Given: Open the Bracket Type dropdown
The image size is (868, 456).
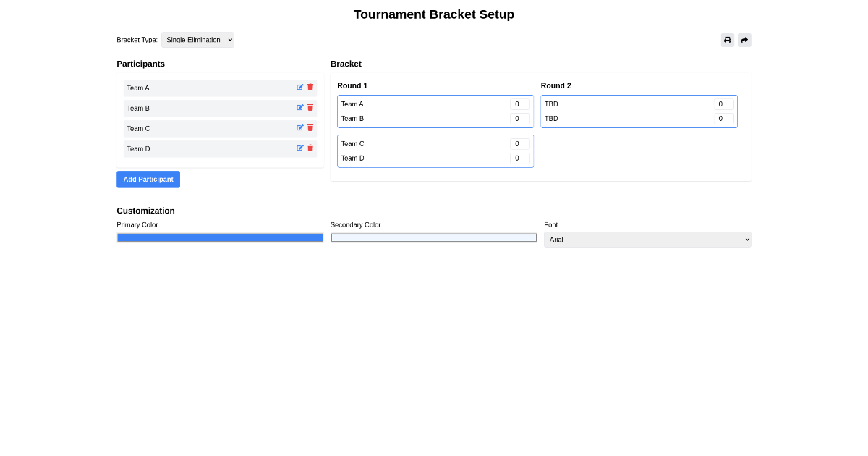Looking at the screenshot, I should tap(197, 40).
